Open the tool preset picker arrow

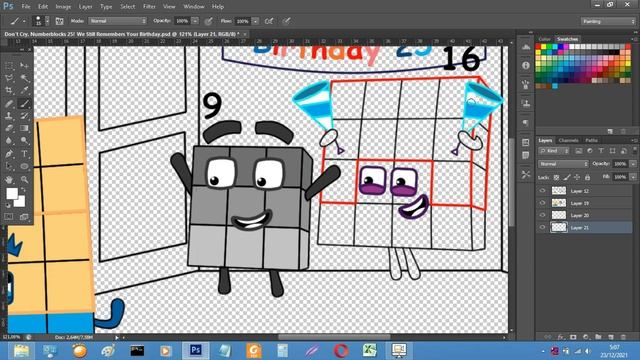point(24,21)
